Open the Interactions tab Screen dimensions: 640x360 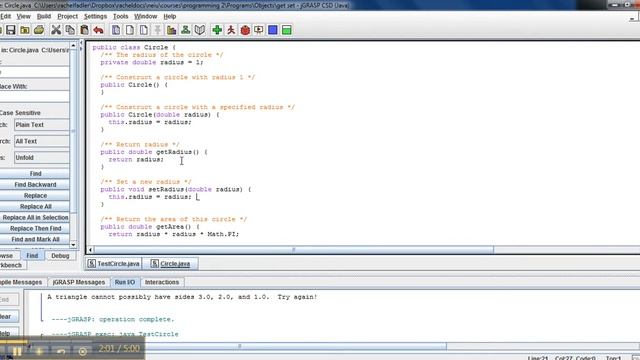(162, 282)
